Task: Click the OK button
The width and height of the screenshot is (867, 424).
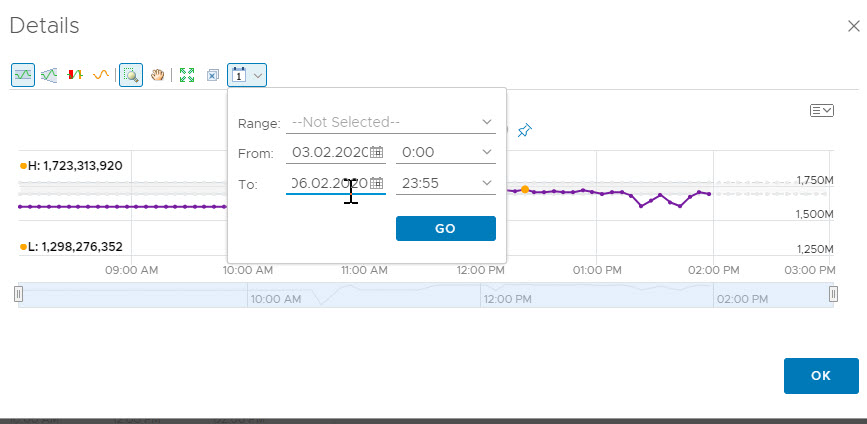Action: (x=821, y=375)
